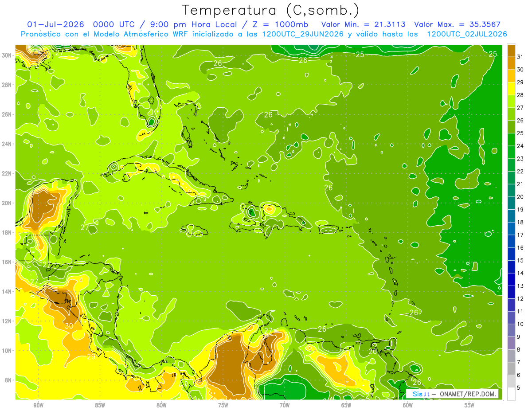532x411 pixels.
Task: Click the 16N latitude axis label
Action: tap(7, 262)
